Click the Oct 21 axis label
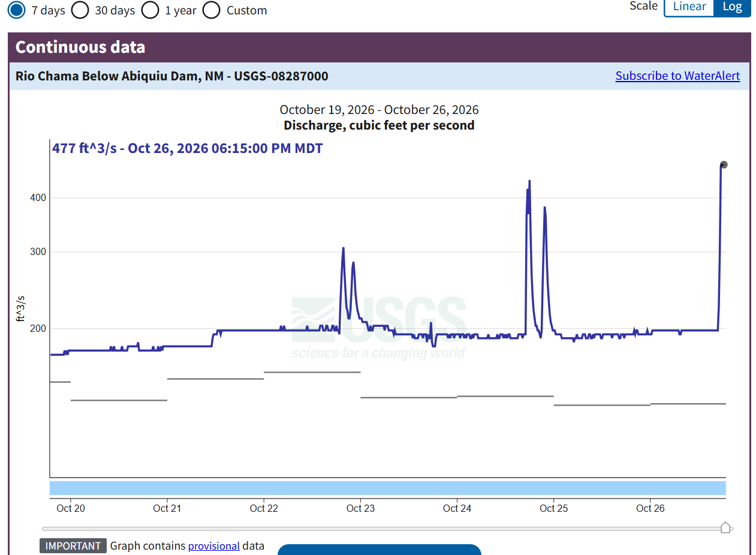 click(167, 508)
